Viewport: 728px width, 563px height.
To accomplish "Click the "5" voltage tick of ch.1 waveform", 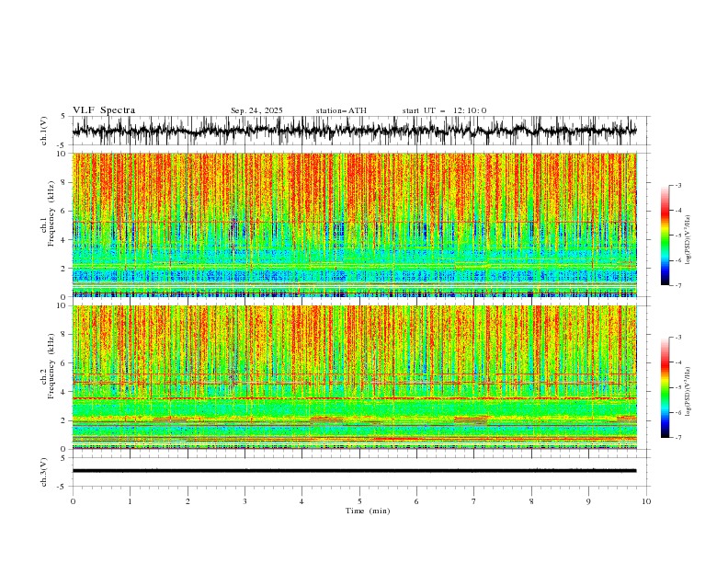I will [63, 117].
